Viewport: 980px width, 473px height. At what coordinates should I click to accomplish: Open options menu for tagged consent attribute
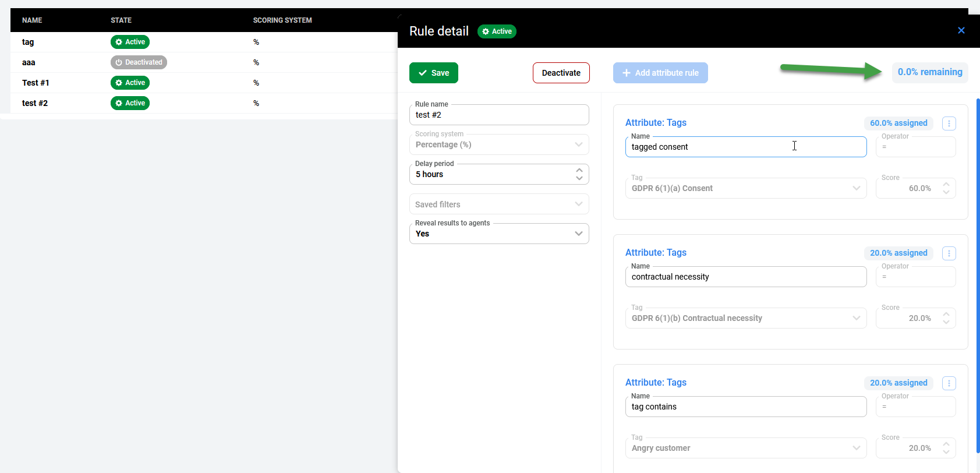pyautogui.click(x=949, y=123)
